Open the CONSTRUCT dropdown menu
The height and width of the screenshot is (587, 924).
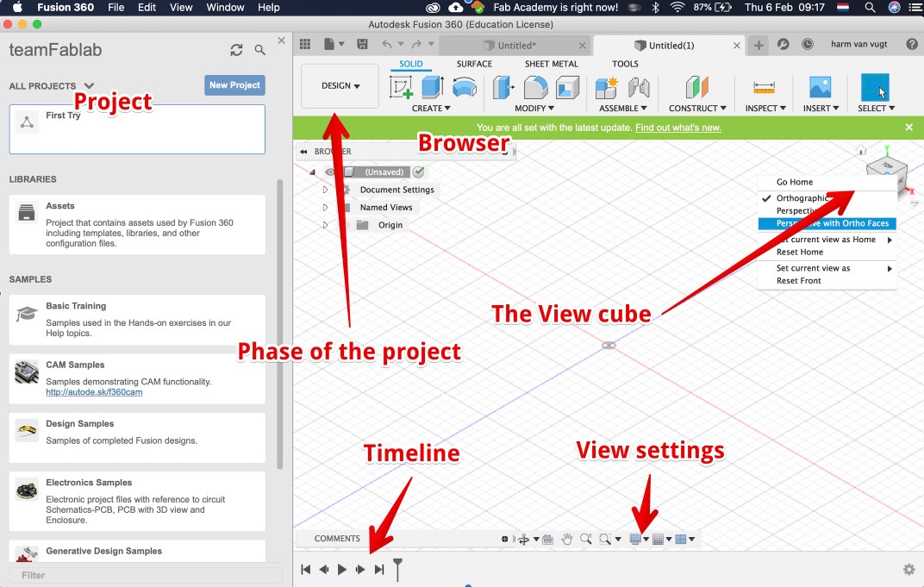click(x=697, y=109)
